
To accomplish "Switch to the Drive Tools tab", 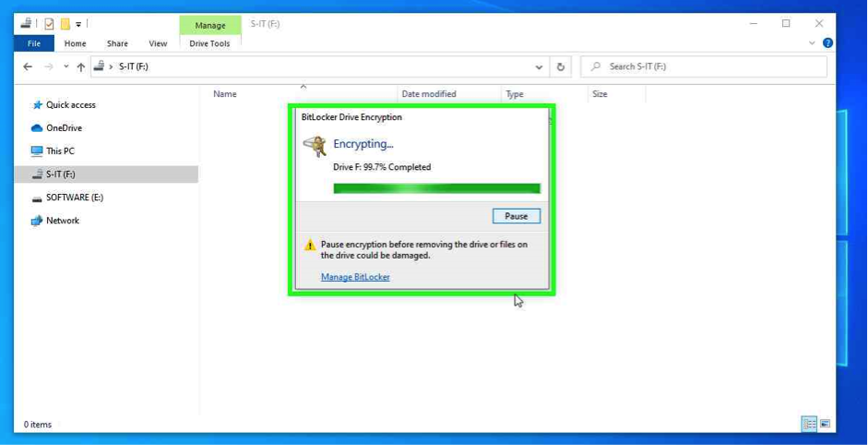I will coord(209,43).
